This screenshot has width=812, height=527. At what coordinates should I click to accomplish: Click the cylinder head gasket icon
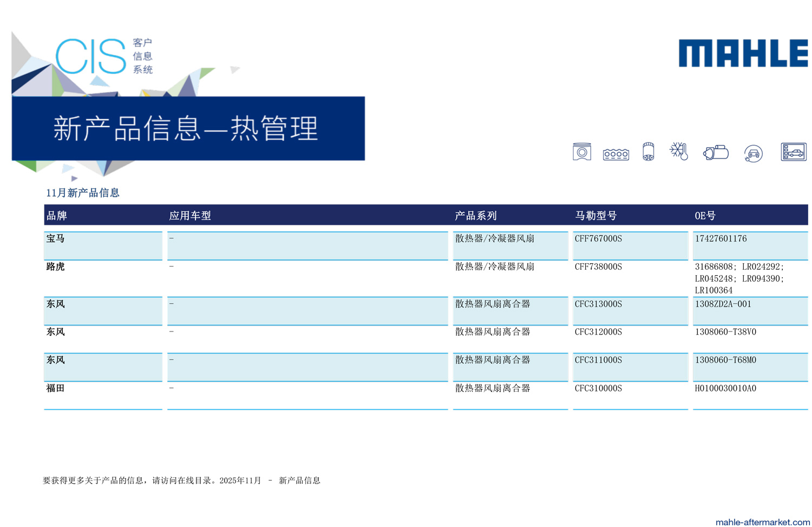click(x=615, y=154)
